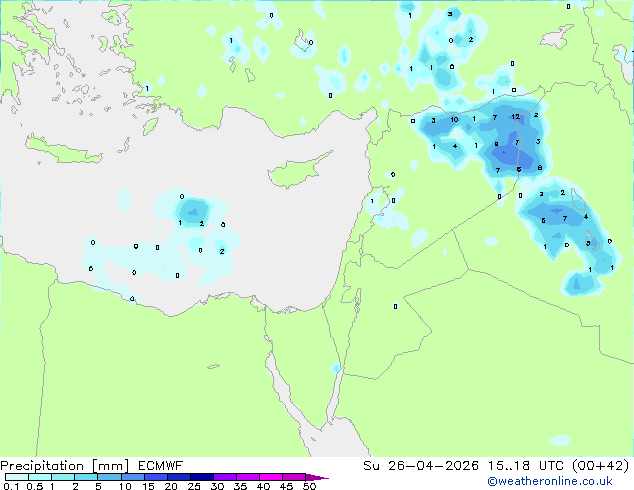Select the 15–20 mm legend color swatch
The height and width of the screenshot is (490, 634).
point(155,477)
